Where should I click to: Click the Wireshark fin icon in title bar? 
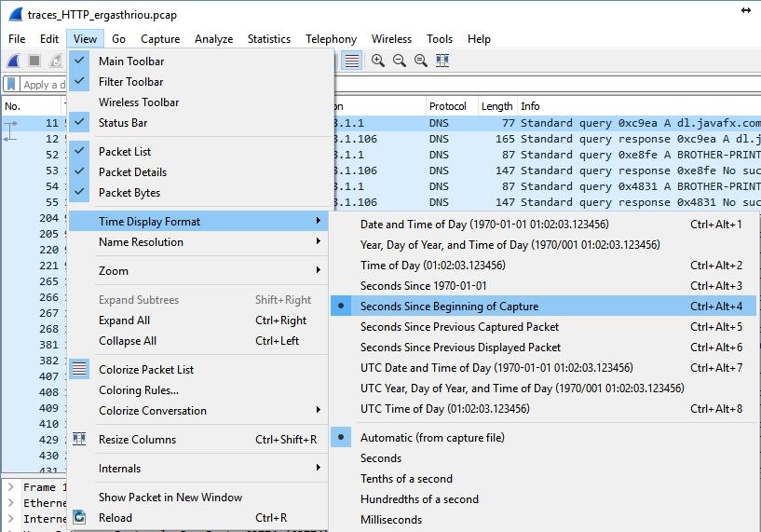pyautogui.click(x=16, y=15)
